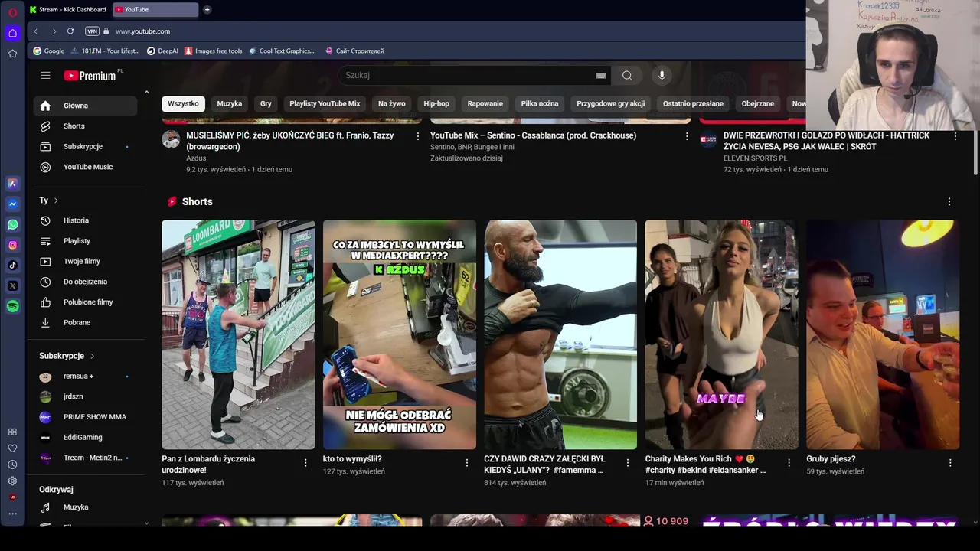The image size is (980, 551).
Task: Open a new browser tab with plus button
Action: (207, 9)
